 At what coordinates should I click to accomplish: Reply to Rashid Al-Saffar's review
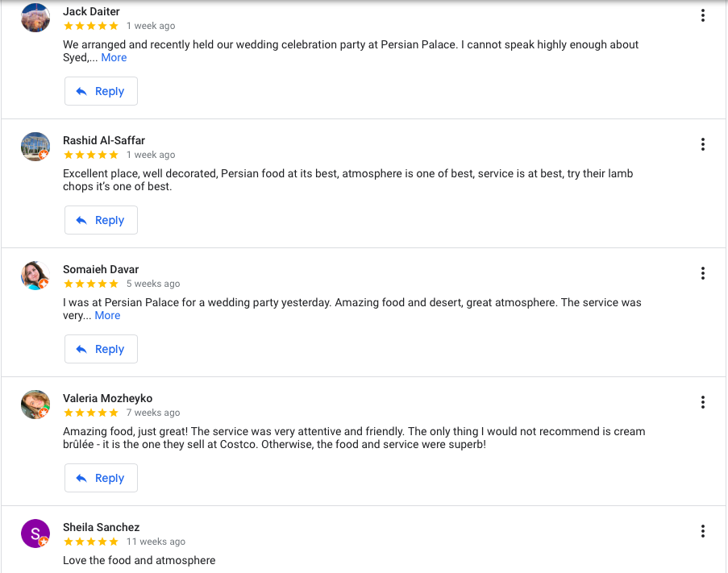[101, 220]
